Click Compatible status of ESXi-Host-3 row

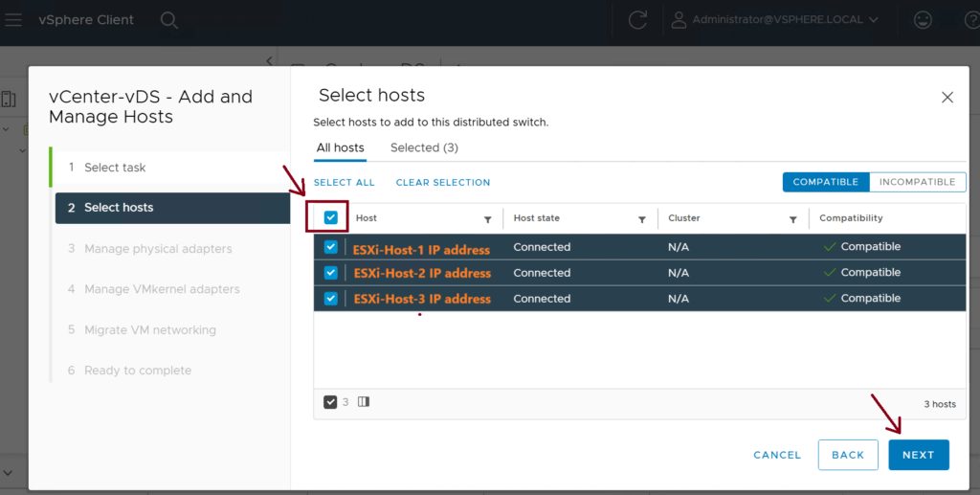point(862,298)
